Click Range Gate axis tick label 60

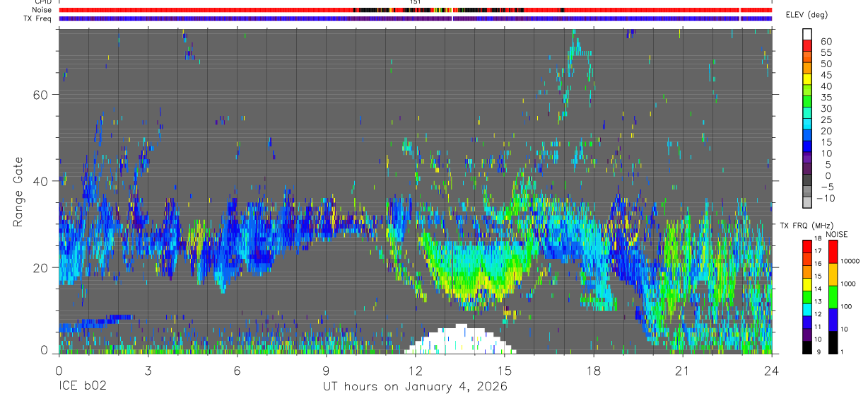(42, 95)
